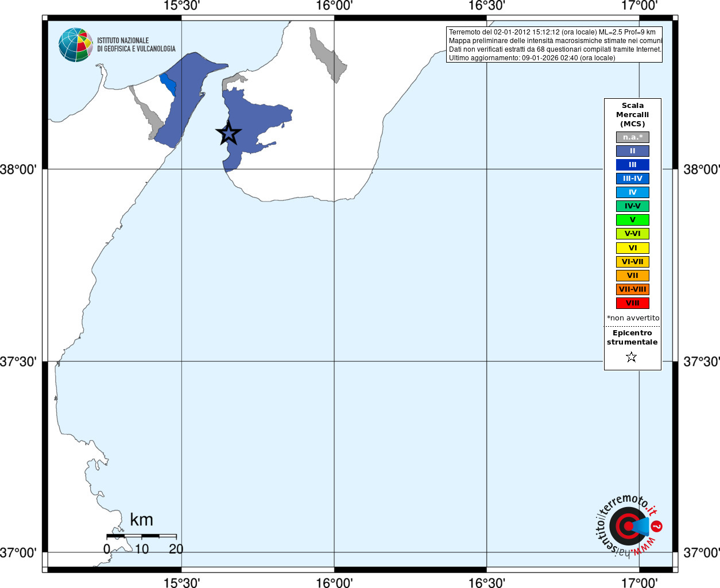Image resolution: width=720 pixels, height=588 pixels.
Task: Click the INGV globe logo
Action: click(76, 45)
